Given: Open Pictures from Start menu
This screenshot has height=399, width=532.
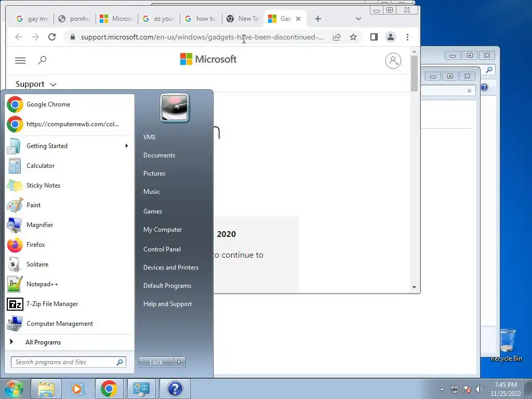Looking at the screenshot, I should [175, 174].
